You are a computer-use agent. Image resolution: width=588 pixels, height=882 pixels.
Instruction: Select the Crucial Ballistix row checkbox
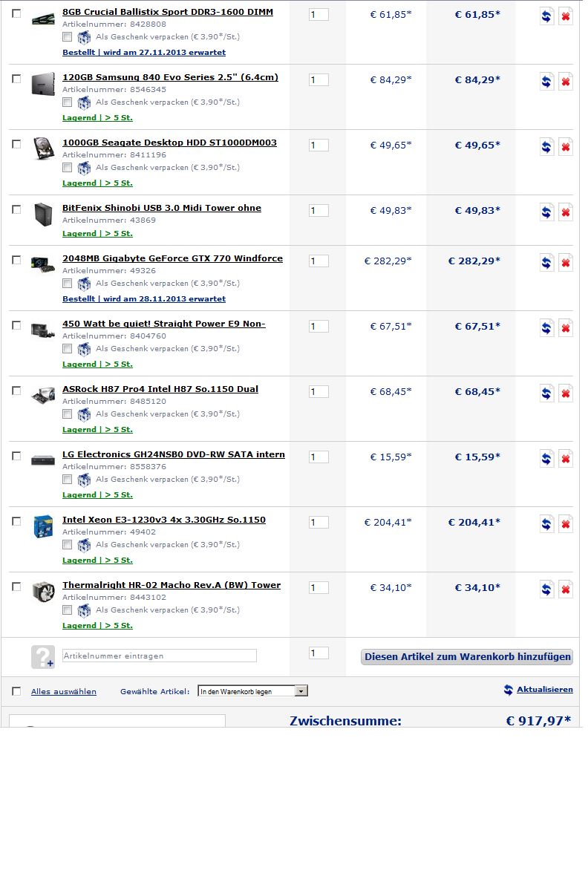click(x=16, y=13)
